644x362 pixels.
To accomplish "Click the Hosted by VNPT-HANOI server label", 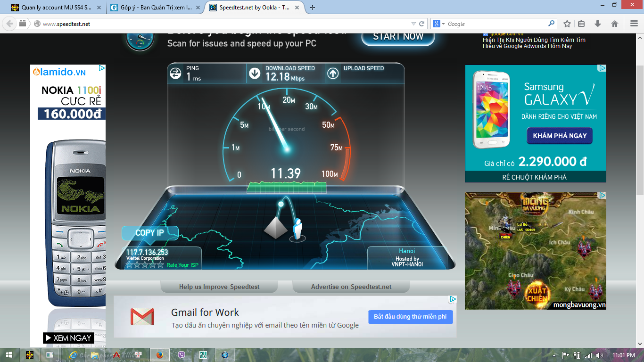I will click(x=407, y=262).
